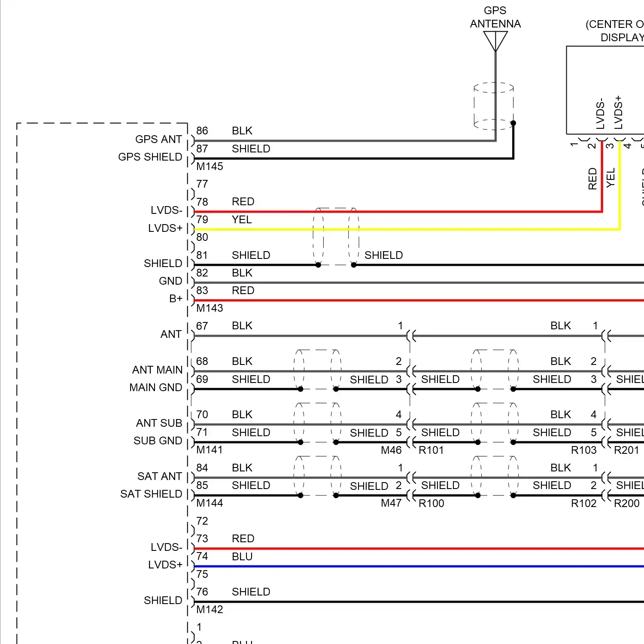644x644 pixels.
Task: Click the GPS antenna triangle symbol
Action: (x=495, y=42)
